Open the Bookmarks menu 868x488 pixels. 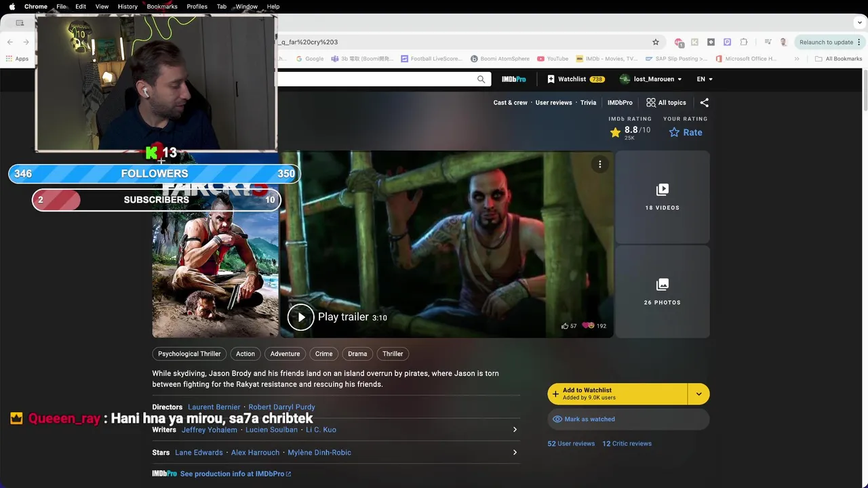tap(162, 6)
